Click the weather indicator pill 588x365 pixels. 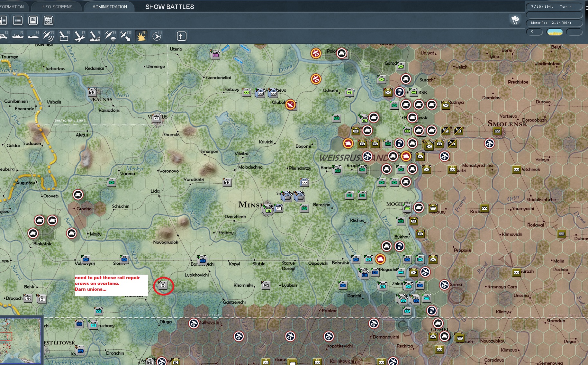555,32
